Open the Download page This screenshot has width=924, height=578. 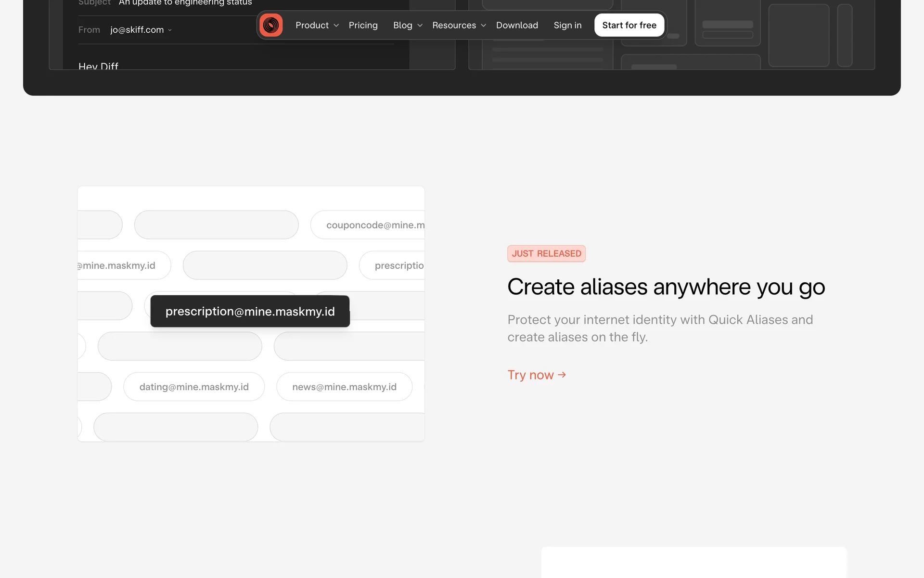517,25
